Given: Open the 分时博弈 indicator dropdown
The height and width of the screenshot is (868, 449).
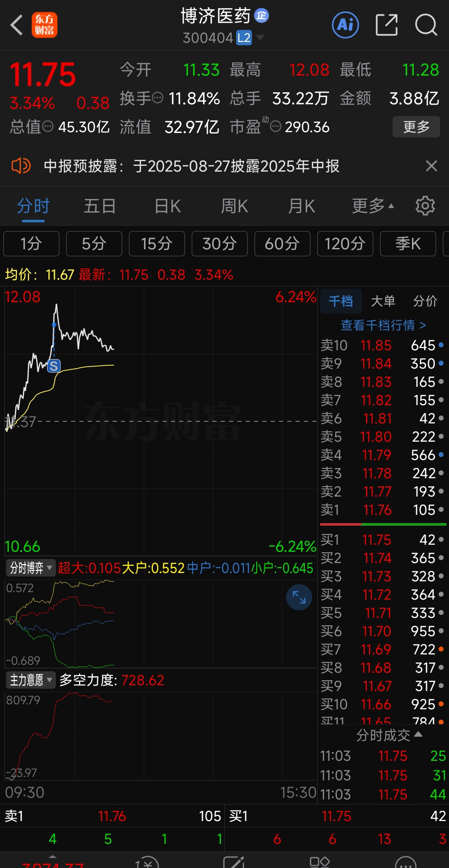Looking at the screenshot, I should [31, 568].
